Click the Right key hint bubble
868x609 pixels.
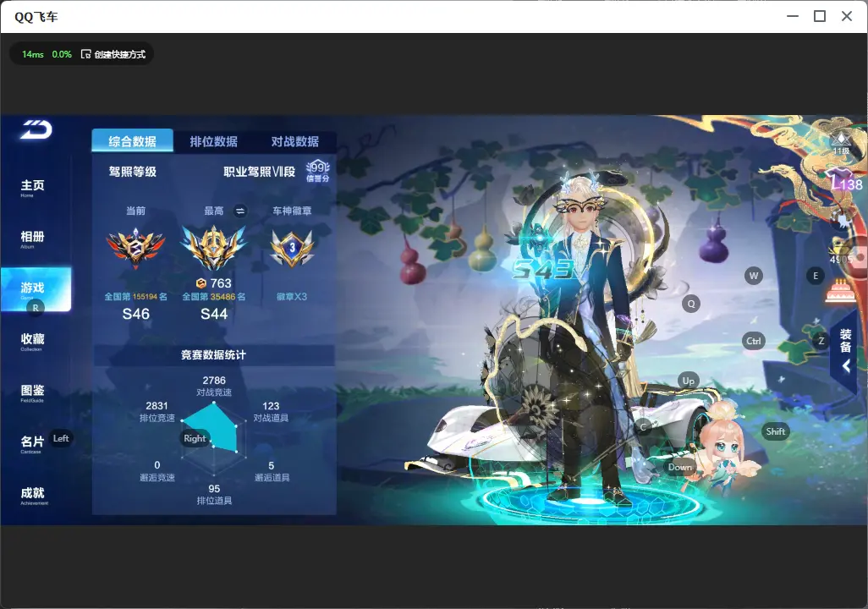[195, 438]
